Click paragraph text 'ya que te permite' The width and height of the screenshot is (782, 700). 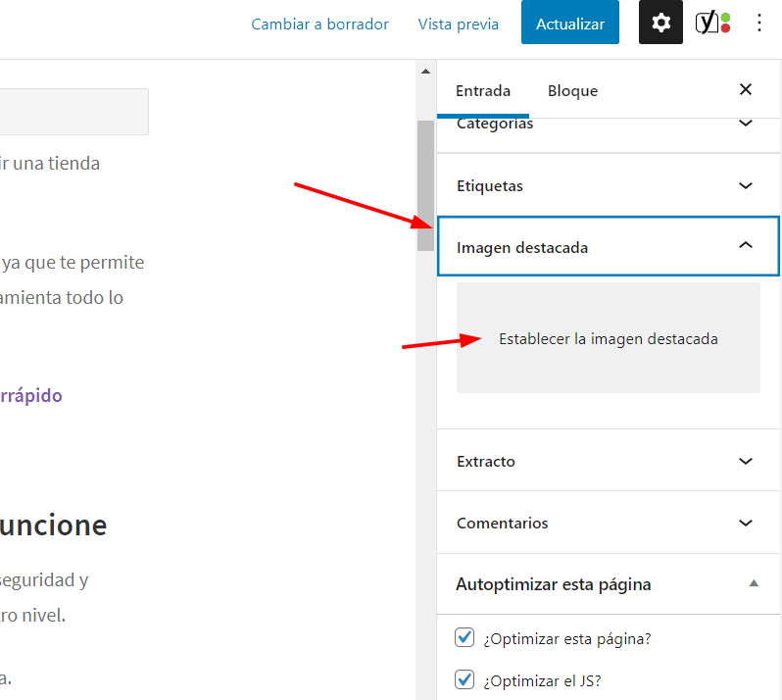tap(73, 263)
